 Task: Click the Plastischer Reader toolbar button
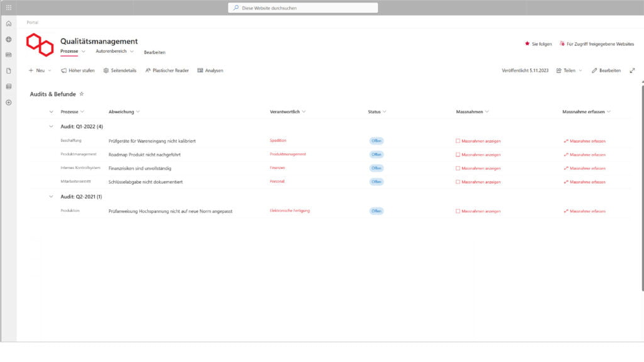(x=167, y=70)
